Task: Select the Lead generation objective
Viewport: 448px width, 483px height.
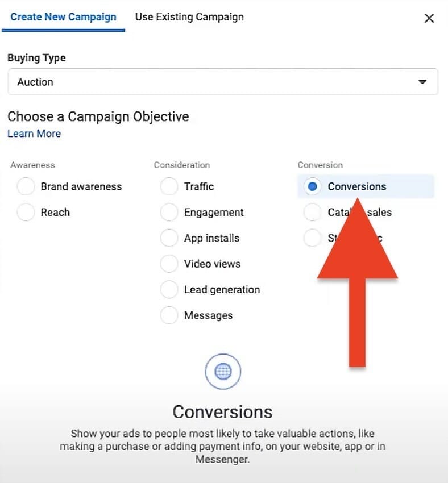Action: coord(169,289)
